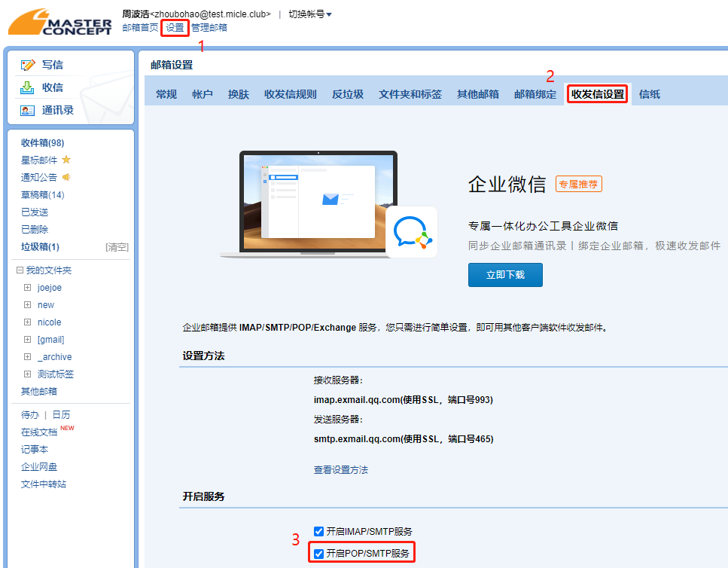Viewport: 728px width, 568px height.
Task: Open 草稿箱(14) folder
Action: [x=43, y=194]
